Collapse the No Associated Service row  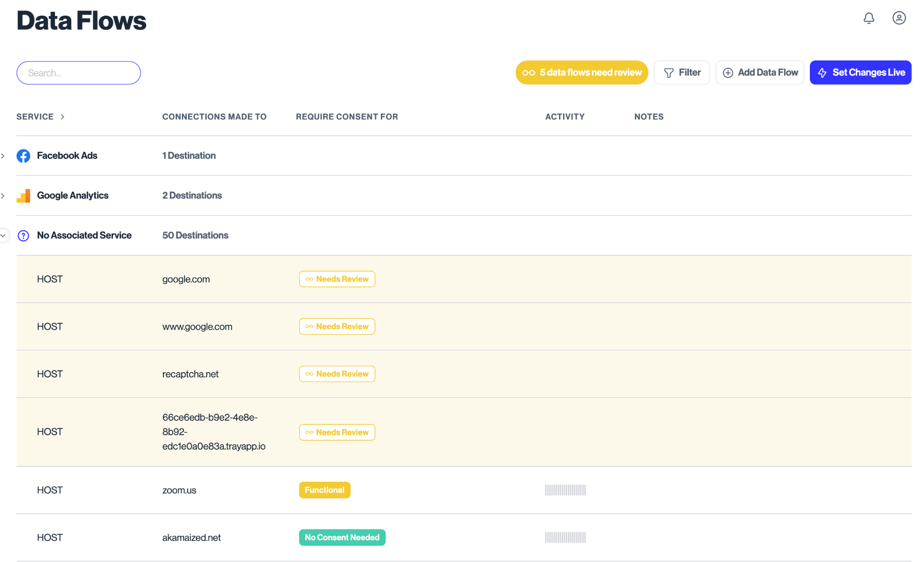pos(3,235)
